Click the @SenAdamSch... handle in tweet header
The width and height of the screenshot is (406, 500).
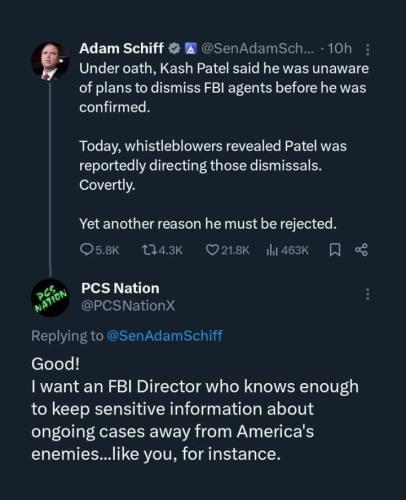(x=257, y=49)
